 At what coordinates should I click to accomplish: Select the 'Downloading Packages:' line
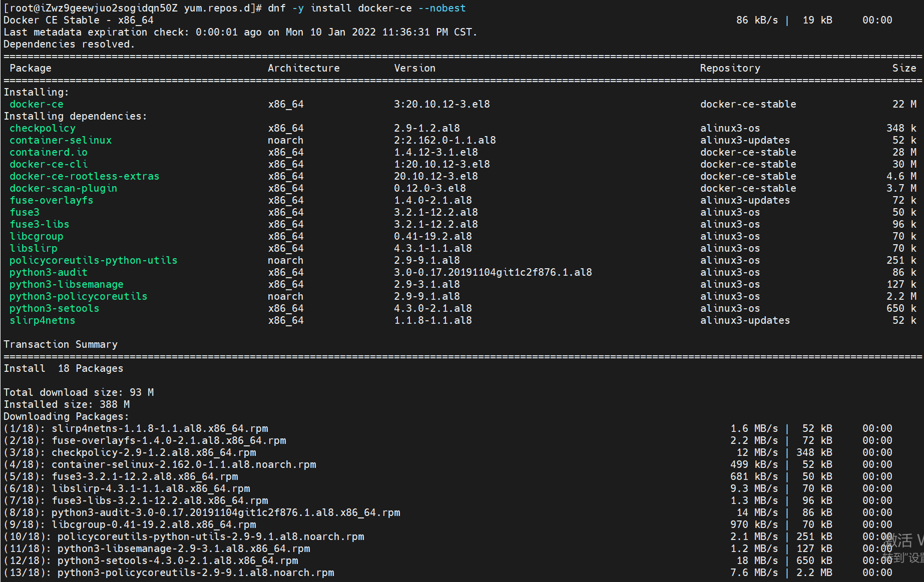coord(67,416)
